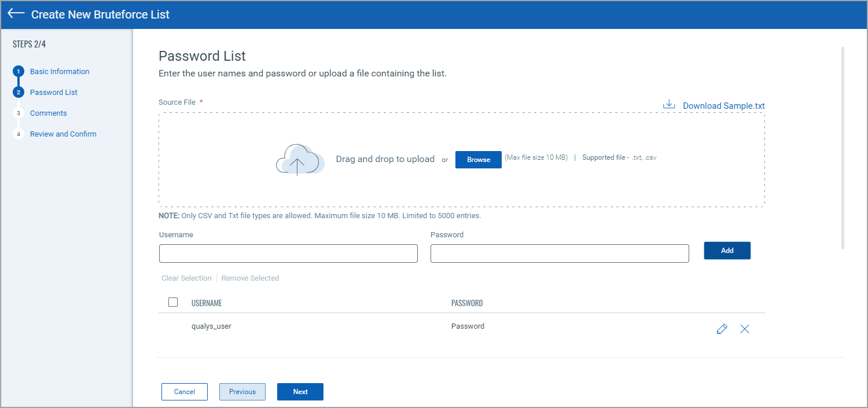
Task: Jump to Review and Confirm step
Action: pos(63,134)
